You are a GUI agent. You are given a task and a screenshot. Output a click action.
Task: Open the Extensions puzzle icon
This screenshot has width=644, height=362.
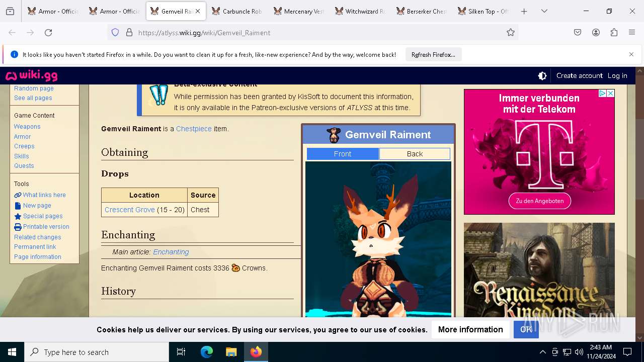click(x=614, y=33)
